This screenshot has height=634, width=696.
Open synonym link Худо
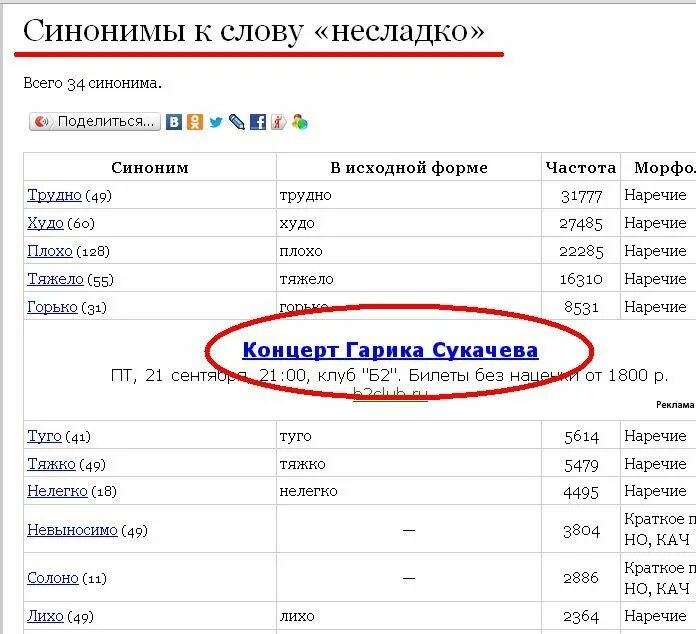coord(45,223)
